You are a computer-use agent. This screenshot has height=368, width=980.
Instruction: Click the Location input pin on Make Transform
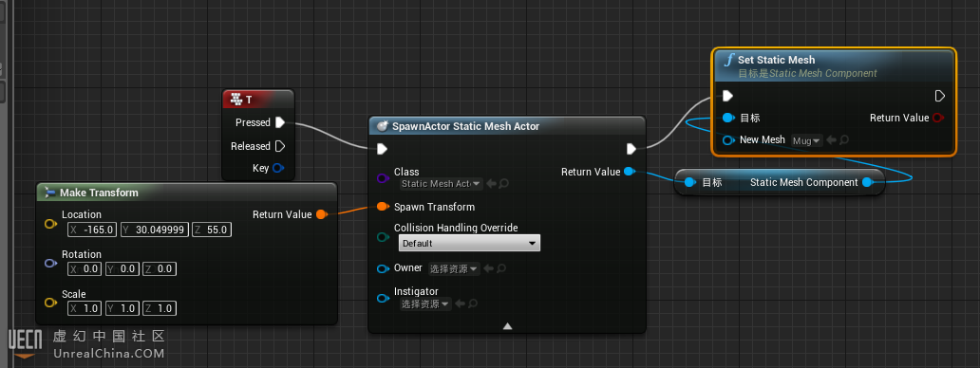50,223
